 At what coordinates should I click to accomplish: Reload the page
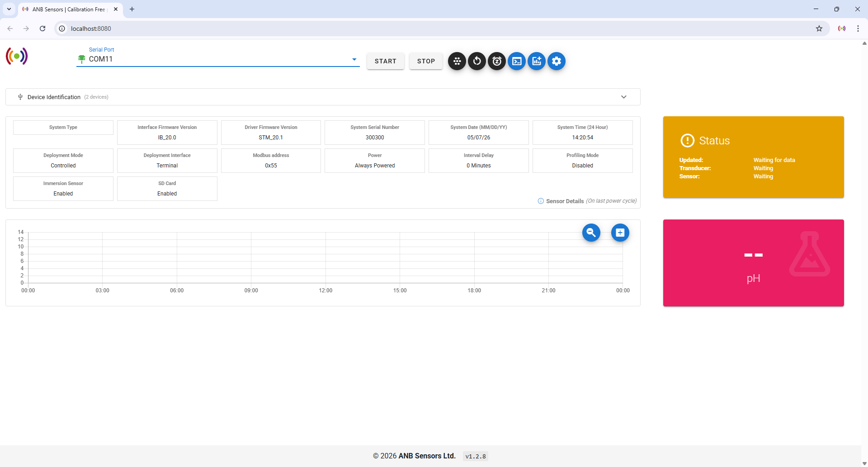tap(42, 29)
